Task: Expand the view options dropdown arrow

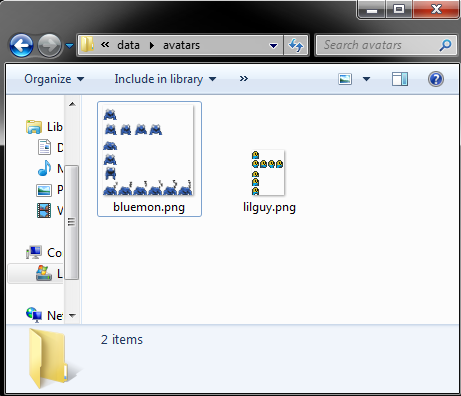Action: pyautogui.click(x=366, y=79)
